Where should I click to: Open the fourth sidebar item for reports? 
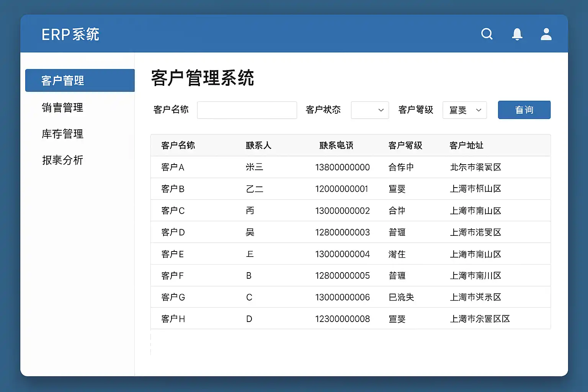(x=62, y=160)
